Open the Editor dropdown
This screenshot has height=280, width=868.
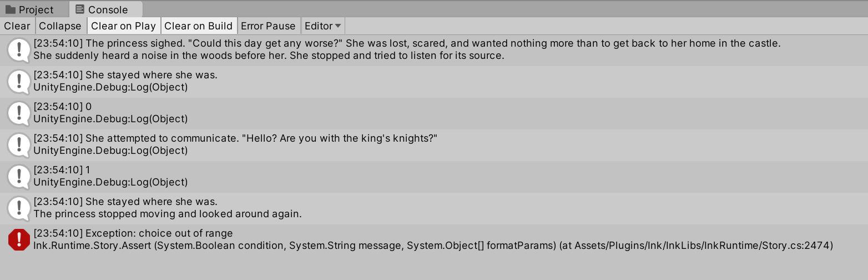point(324,26)
